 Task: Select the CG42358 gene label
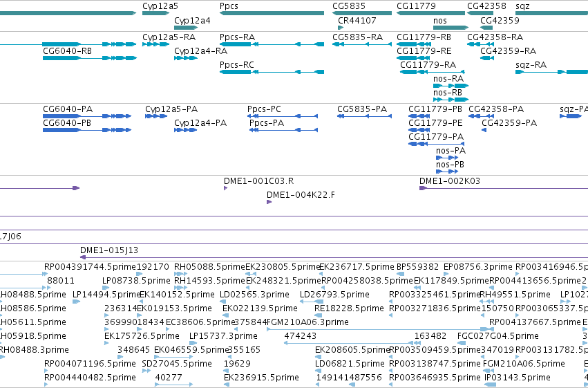(486, 6)
